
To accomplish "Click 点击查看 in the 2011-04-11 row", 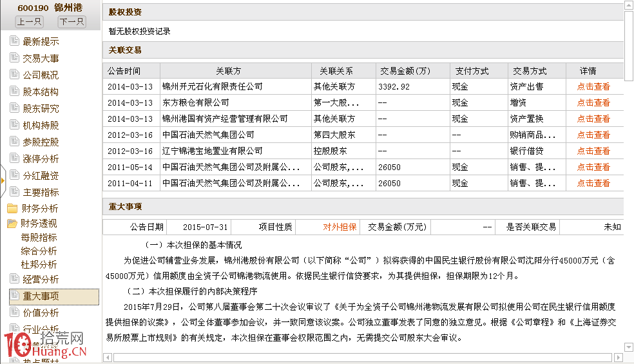I will (x=593, y=183).
